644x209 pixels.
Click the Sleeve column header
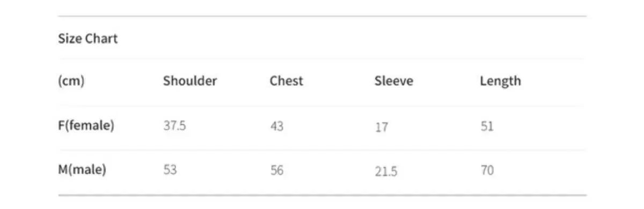(394, 81)
